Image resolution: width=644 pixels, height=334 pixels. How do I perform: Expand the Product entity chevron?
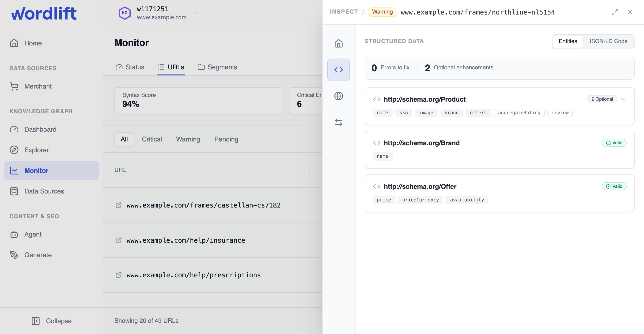coord(623,99)
